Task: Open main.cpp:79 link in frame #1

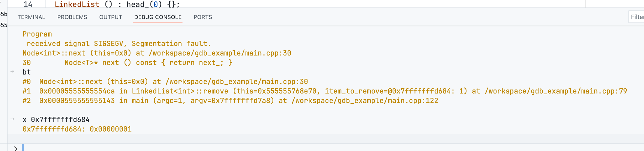Action: click(x=555, y=91)
